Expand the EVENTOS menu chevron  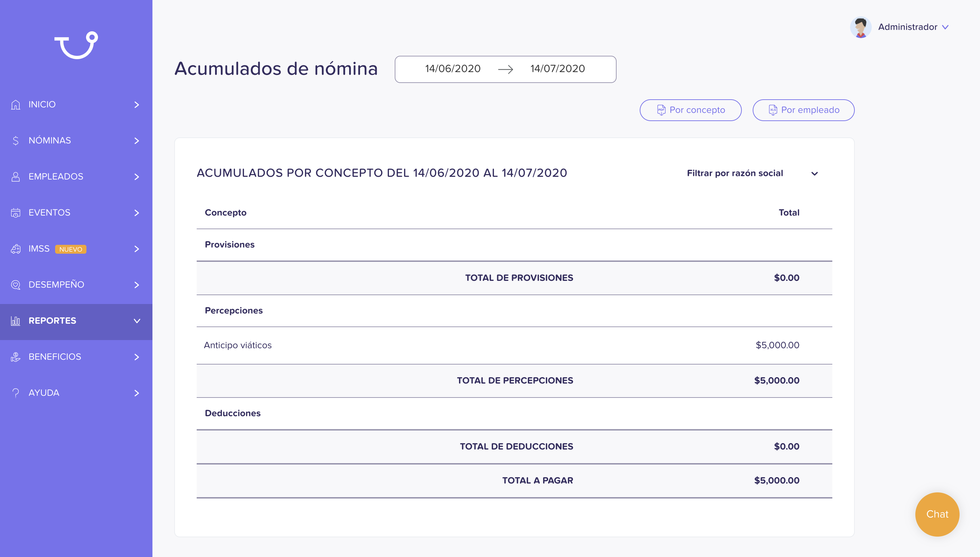tap(137, 213)
